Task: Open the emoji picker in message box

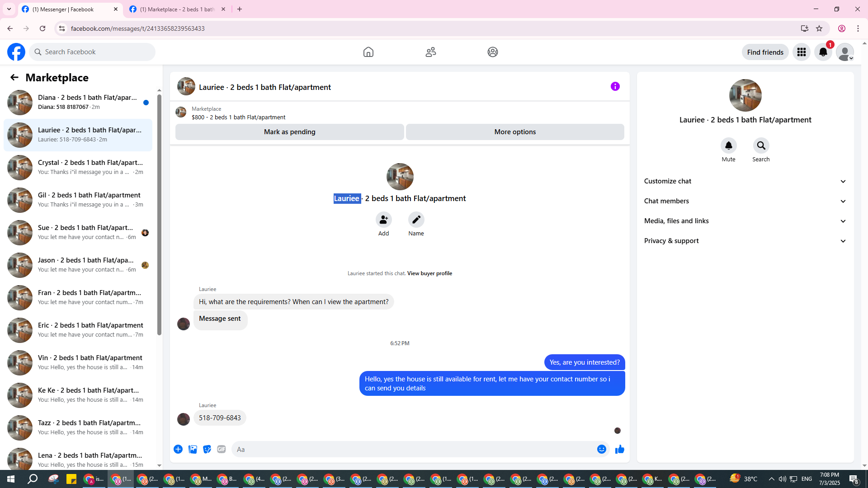Action: click(601, 449)
